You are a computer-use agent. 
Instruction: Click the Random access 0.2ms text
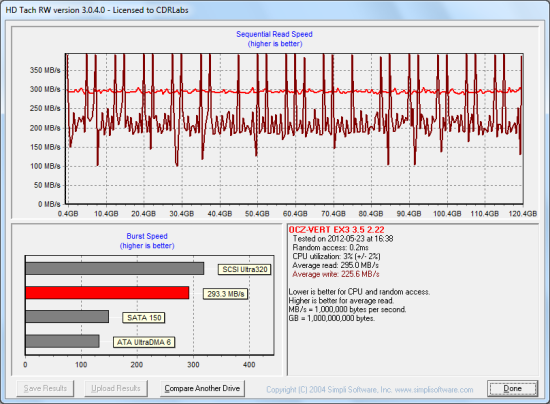coord(330,248)
